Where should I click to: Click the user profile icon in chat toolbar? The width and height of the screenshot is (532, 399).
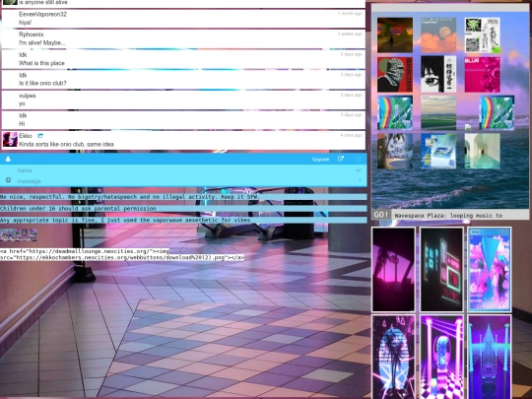click(8, 159)
